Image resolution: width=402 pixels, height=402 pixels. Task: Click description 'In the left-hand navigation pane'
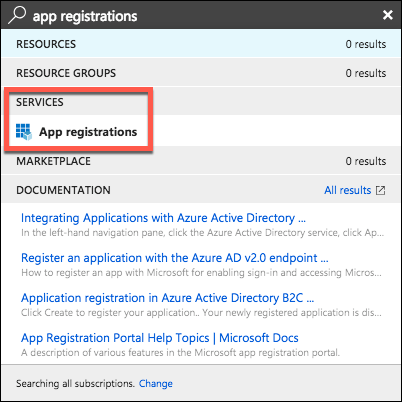[x=202, y=233]
